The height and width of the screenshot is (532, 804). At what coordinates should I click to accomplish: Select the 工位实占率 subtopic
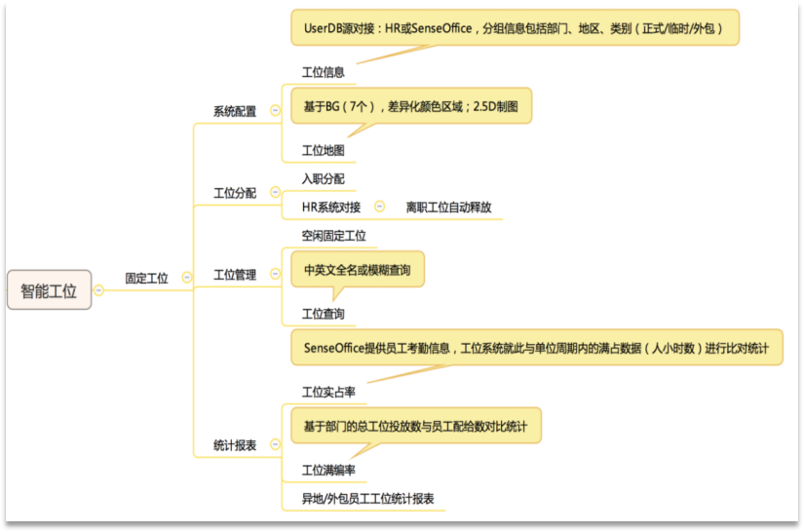tap(328, 392)
